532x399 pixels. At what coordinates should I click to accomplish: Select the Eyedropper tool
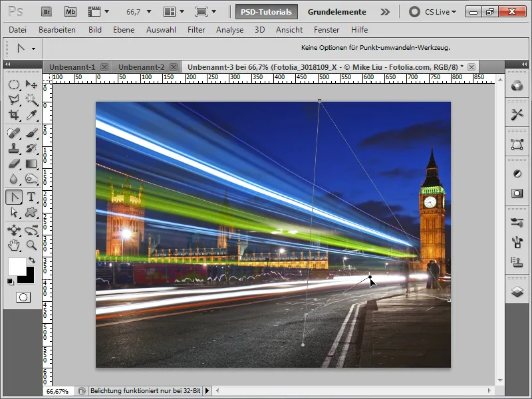[x=31, y=114]
